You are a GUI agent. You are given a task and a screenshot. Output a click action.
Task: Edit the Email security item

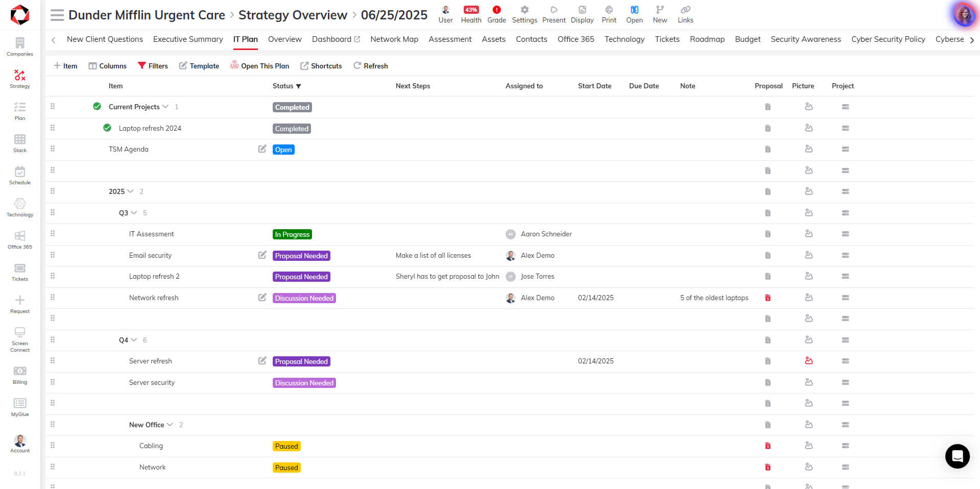point(262,255)
